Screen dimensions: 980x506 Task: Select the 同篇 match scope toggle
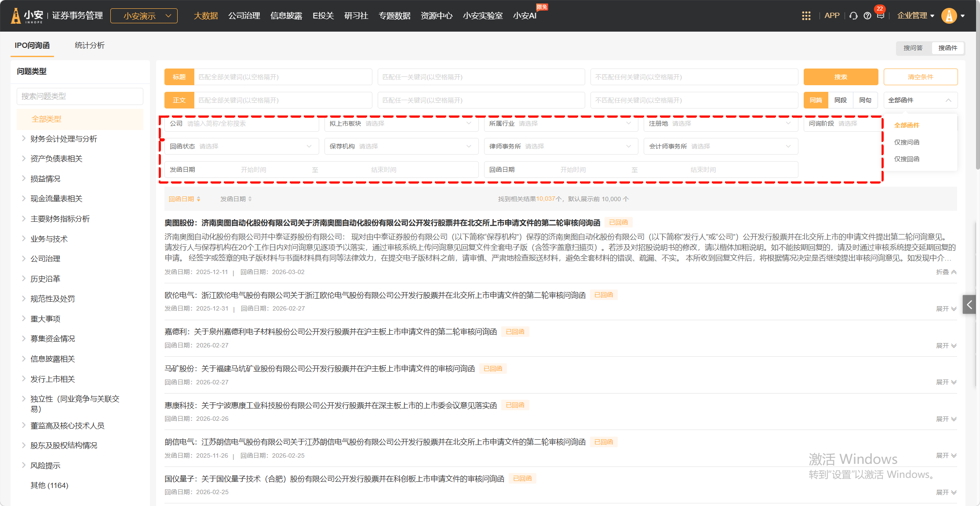point(816,100)
